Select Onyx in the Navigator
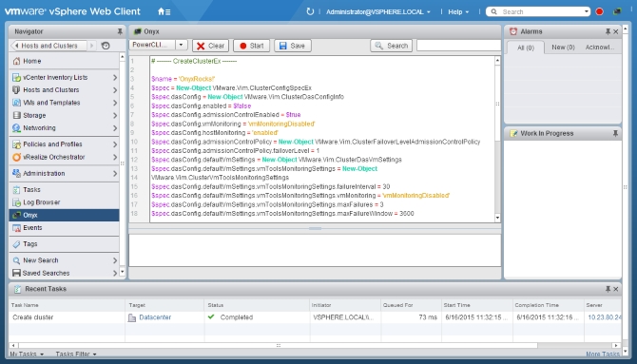The image size is (637, 364). point(65,216)
